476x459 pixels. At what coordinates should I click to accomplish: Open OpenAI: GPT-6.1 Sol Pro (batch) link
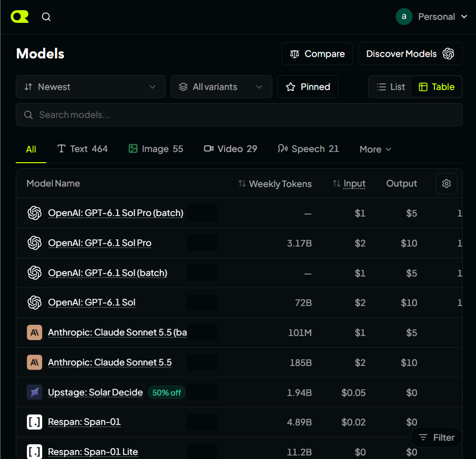[116, 213]
